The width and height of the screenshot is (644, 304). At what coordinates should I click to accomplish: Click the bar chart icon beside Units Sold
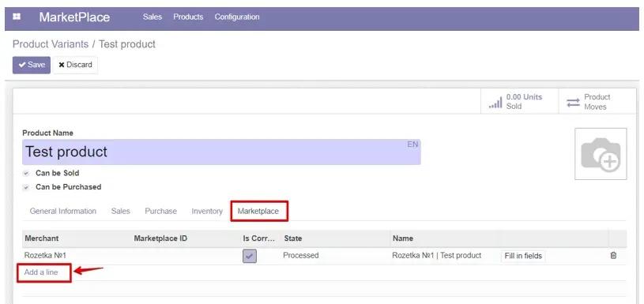(x=495, y=103)
